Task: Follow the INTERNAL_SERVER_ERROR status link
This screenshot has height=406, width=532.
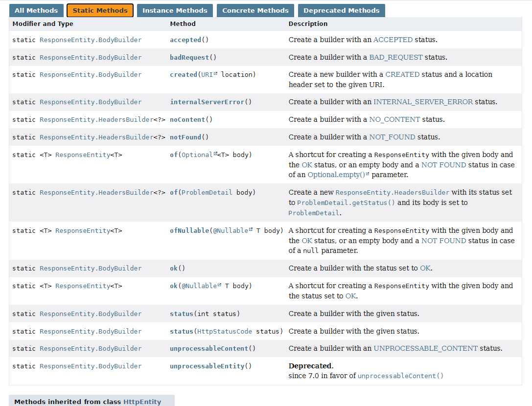Action: coord(423,102)
